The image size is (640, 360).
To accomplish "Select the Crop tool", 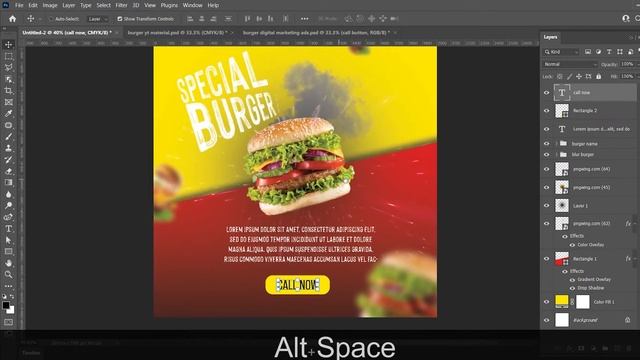I will click(x=9, y=91).
